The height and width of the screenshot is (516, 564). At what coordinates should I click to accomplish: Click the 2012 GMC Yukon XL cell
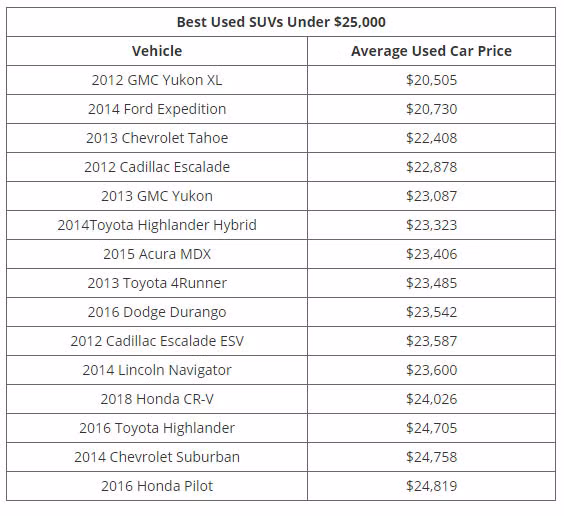coord(157,80)
